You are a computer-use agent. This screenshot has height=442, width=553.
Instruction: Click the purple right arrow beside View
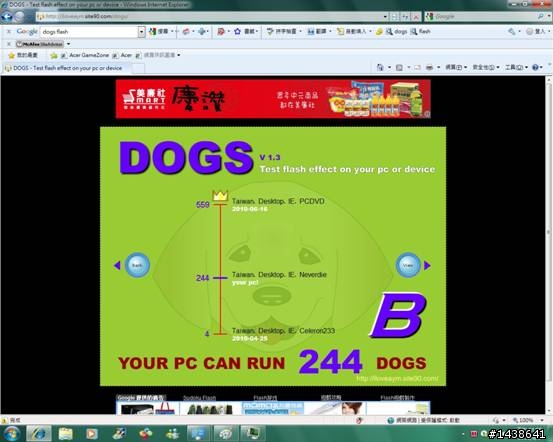pos(427,265)
